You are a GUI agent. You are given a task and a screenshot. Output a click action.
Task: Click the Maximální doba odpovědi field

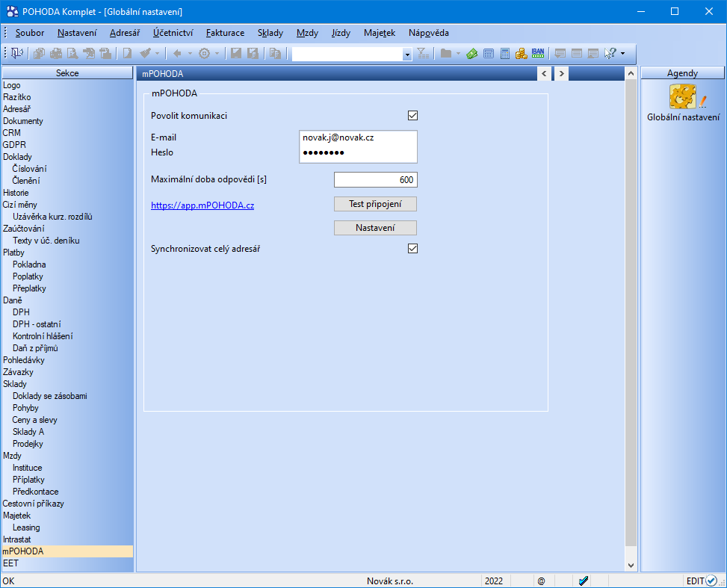(376, 180)
